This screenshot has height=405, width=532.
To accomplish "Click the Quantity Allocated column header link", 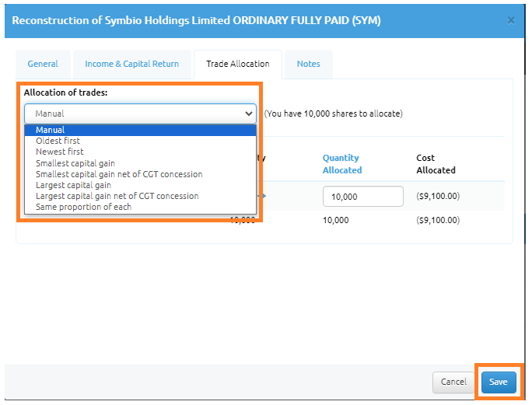I will [x=342, y=164].
